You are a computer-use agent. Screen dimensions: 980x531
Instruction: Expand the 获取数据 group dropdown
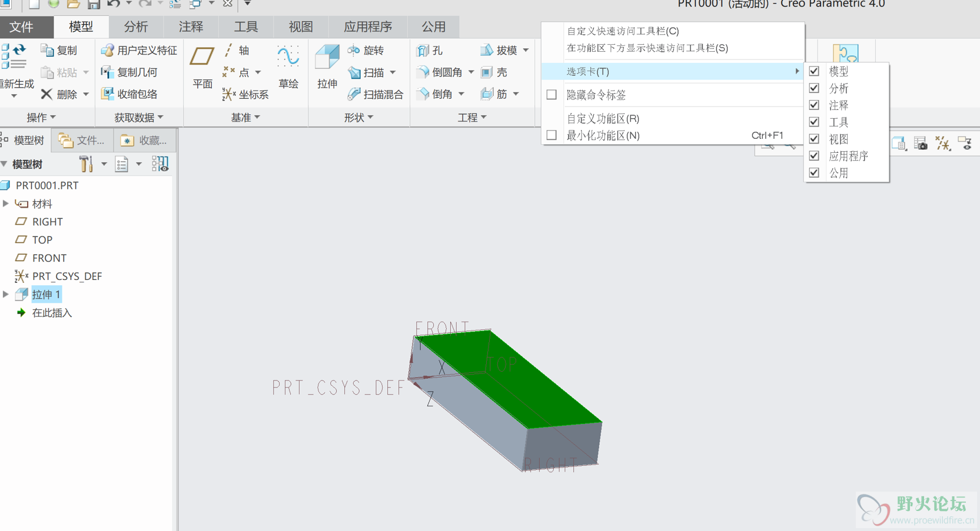(139, 118)
